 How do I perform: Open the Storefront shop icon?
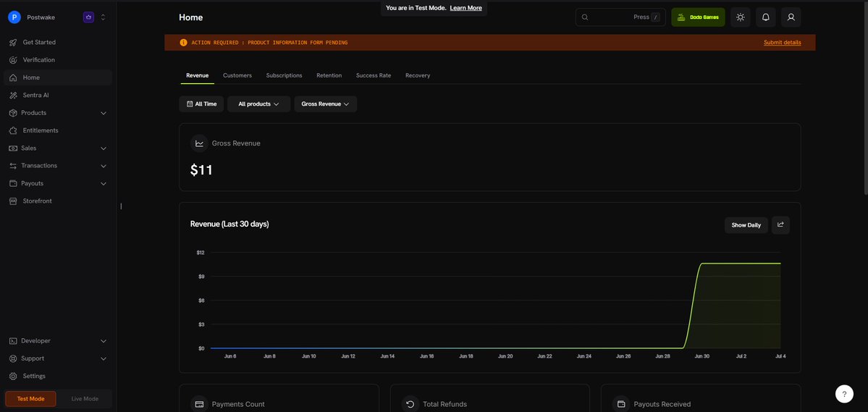pyautogui.click(x=13, y=201)
